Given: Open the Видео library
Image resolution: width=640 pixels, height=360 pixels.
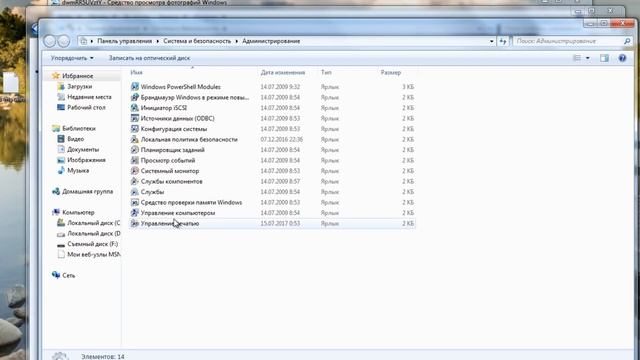Looking at the screenshot, I should 76,139.
